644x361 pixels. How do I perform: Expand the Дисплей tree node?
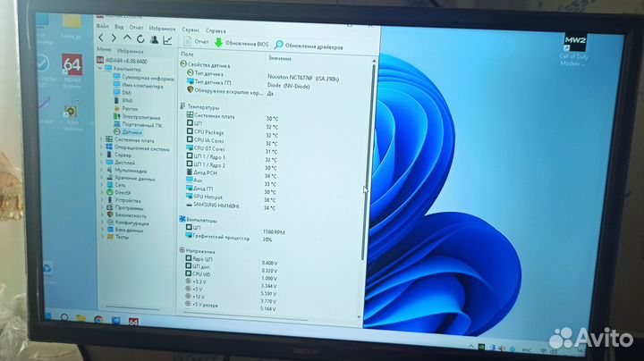tap(102, 162)
